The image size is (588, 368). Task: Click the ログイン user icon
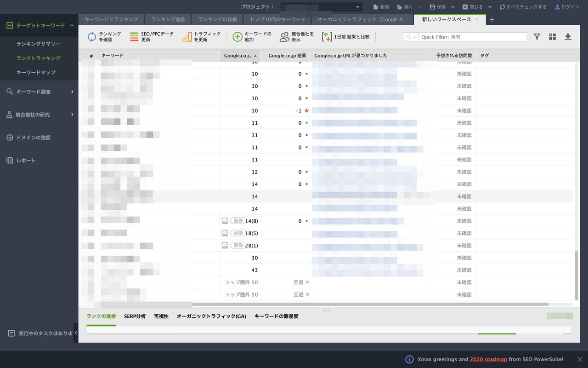click(557, 7)
